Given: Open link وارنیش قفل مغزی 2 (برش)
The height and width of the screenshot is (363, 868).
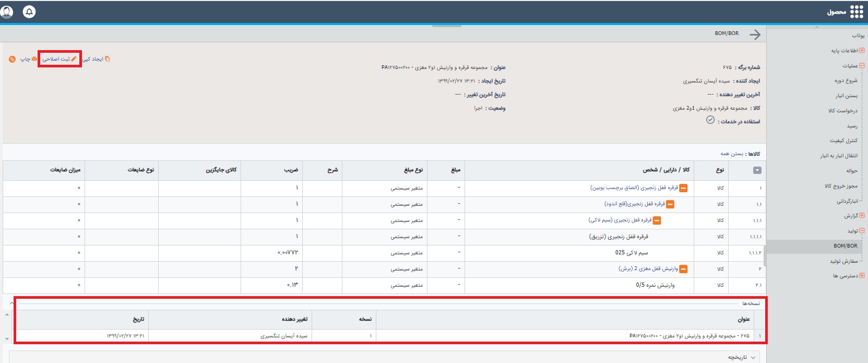Looking at the screenshot, I should coord(648,268).
